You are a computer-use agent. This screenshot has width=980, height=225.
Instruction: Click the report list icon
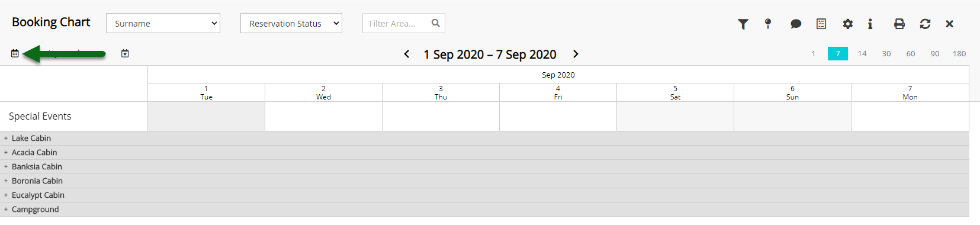(x=821, y=24)
